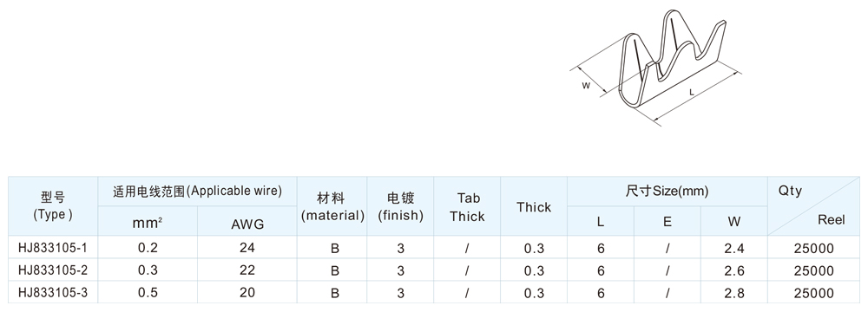Click the terminal crimp diagram image

click(x=655, y=67)
